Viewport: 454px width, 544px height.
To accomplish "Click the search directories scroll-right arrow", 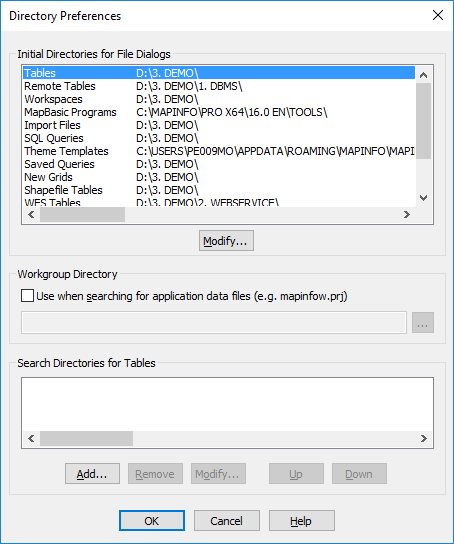I will (x=423, y=439).
